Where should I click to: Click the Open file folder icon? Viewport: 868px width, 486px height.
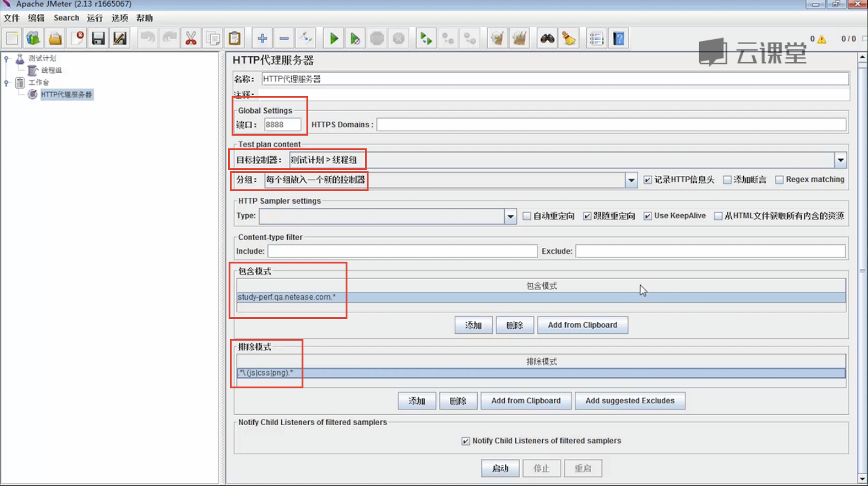coord(55,39)
